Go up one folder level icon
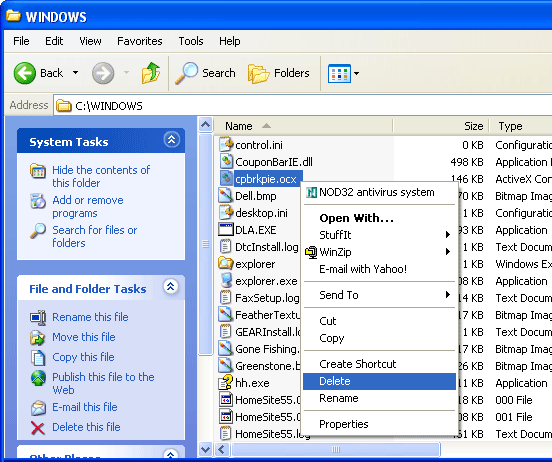The image size is (552, 462). pyautogui.click(x=151, y=73)
